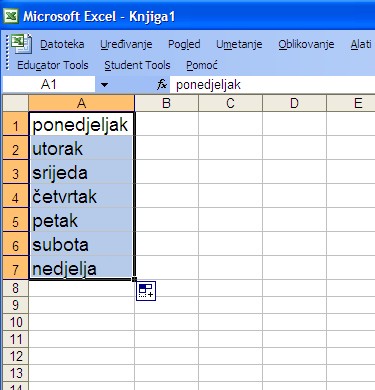Open the Name Box dropdown arrow

pos(104,85)
